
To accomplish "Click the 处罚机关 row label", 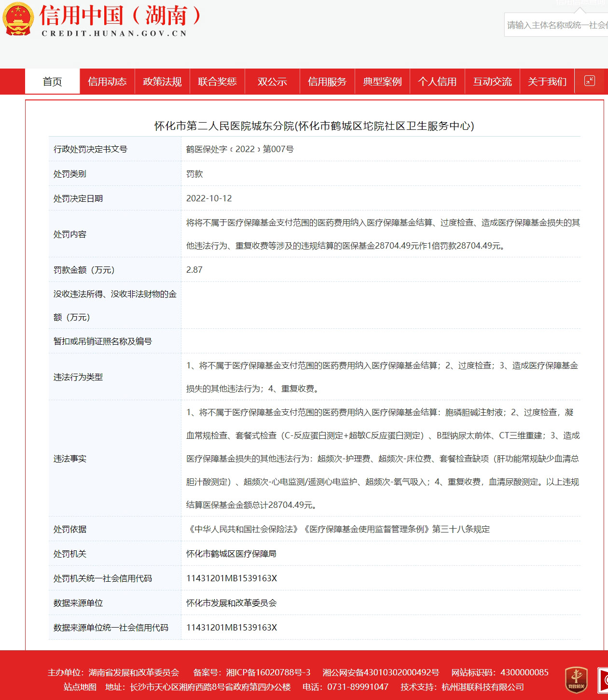I will click(x=70, y=554).
